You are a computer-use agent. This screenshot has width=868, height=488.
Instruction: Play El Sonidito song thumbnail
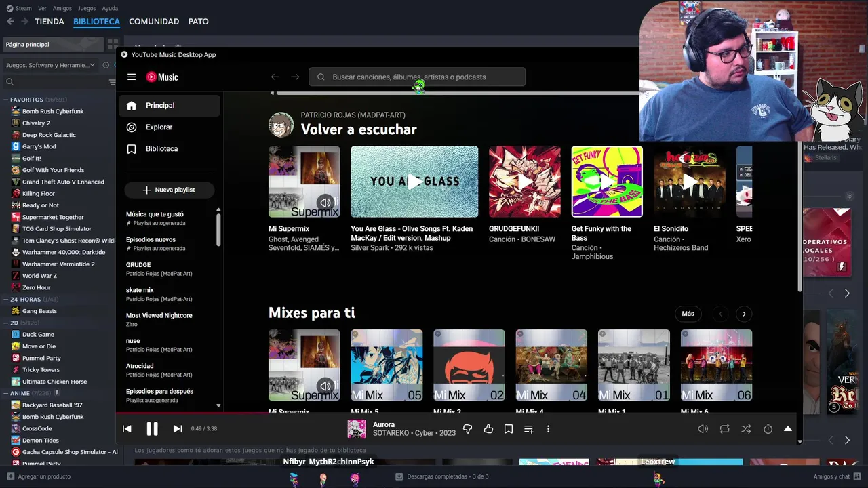(x=690, y=182)
